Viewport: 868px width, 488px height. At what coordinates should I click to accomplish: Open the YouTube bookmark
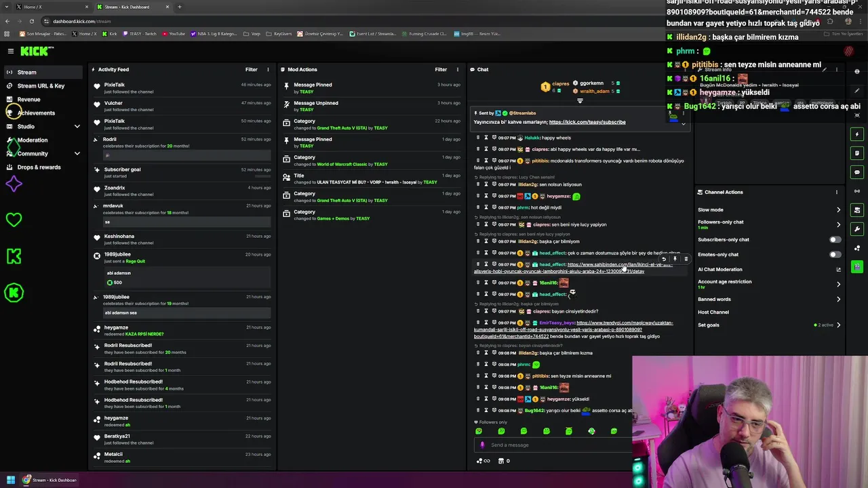pos(174,33)
